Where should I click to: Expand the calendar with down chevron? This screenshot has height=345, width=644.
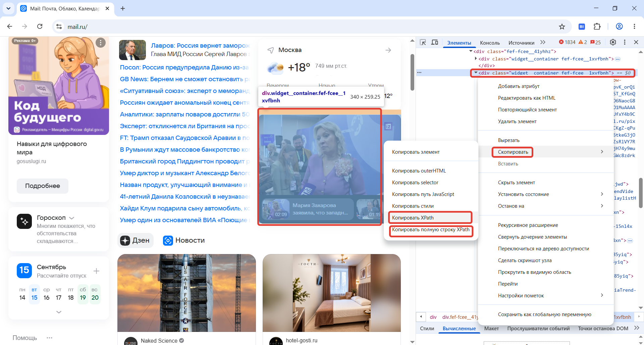pyautogui.click(x=59, y=312)
